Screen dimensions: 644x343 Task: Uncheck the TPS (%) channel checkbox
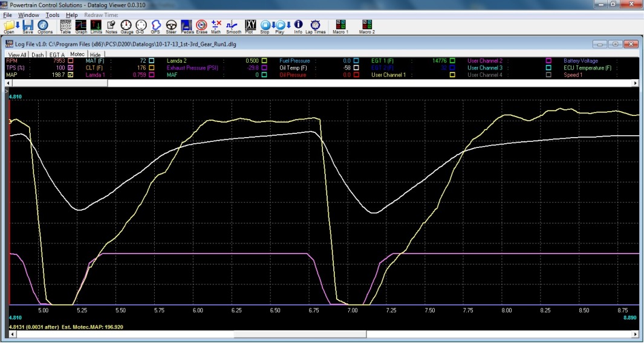pos(71,68)
